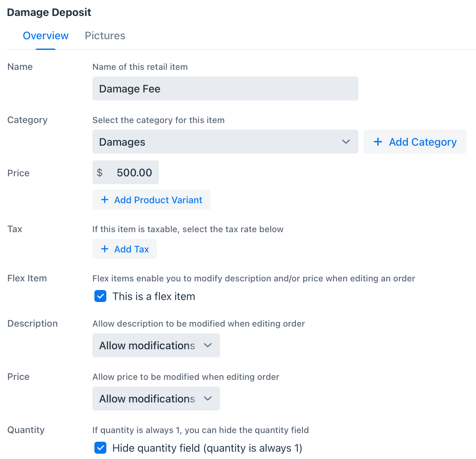Toggle the Hide quantity field checkbox
476x459 pixels.
100,448
